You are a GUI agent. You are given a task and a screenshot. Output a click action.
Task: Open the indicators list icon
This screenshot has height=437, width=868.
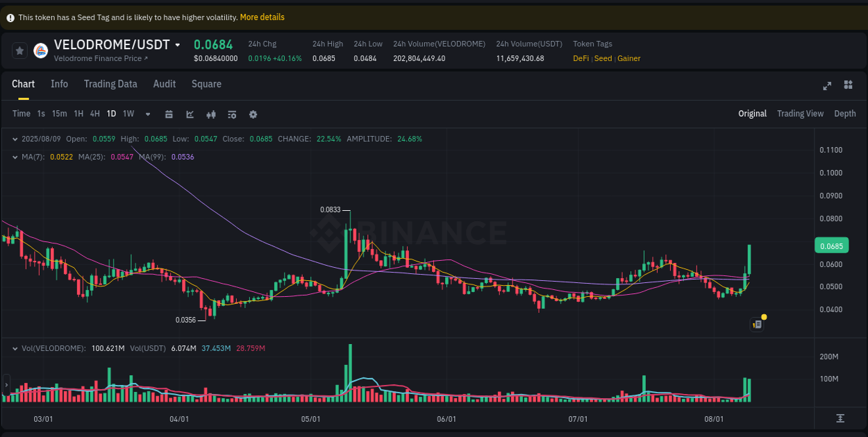pos(232,114)
